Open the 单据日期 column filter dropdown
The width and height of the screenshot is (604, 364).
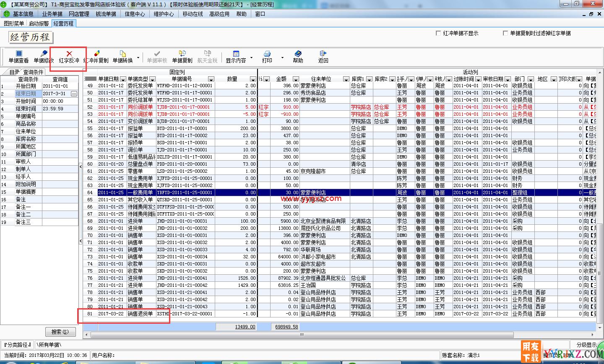coord(122,79)
